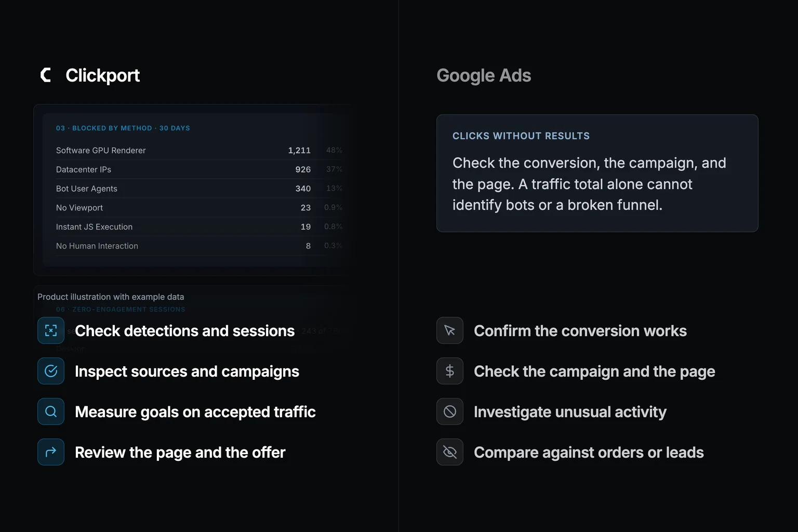
Task: Click the Investigate unusual activity text
Action: (x=570, y=412)
